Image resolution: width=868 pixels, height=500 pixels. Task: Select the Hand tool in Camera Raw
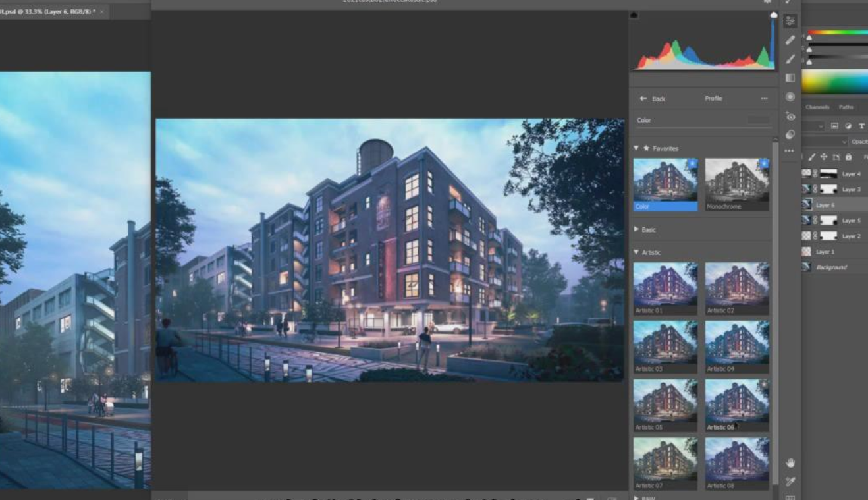pos(790,463)
